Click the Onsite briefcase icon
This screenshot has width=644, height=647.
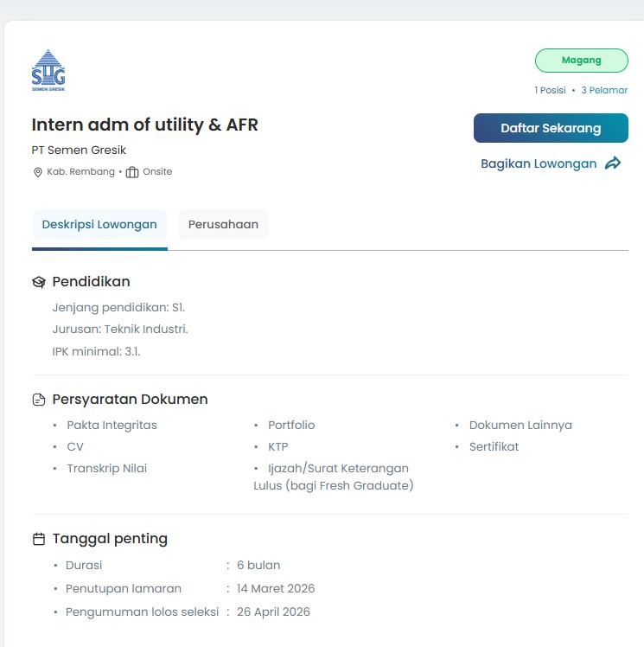click(x=132, y=172)
